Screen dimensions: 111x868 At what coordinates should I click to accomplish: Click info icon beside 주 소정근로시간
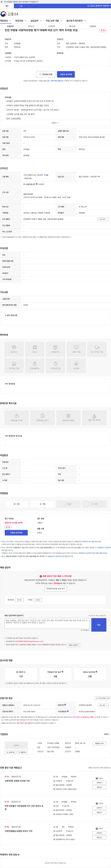coord(37,184)
